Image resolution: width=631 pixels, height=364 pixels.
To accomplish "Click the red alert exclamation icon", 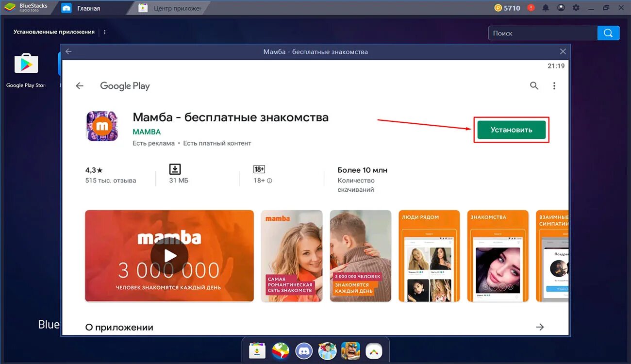I will click(531, 8).
